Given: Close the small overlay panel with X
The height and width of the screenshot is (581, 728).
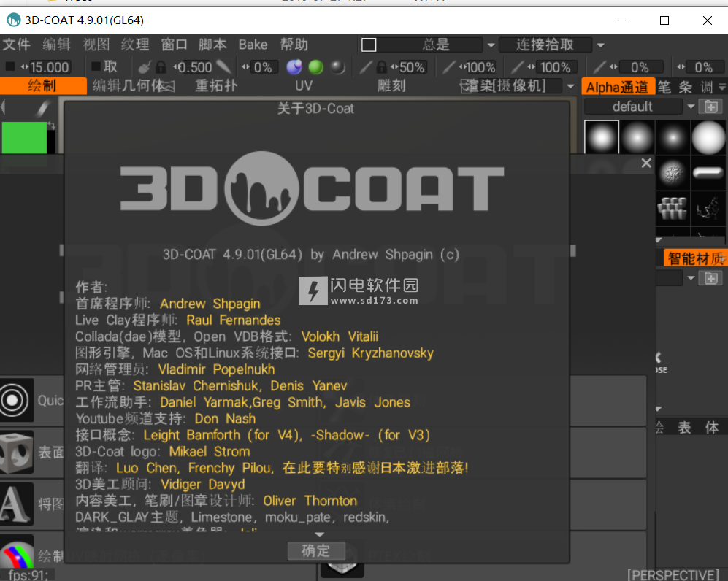Looking at the screenshot, I should click(646, 163).
